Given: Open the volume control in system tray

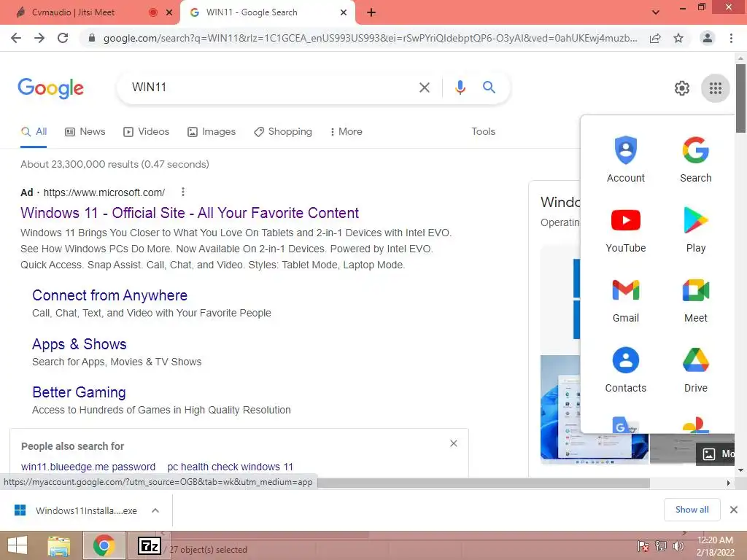Looking at the screenshot, I should click(678, 546).
